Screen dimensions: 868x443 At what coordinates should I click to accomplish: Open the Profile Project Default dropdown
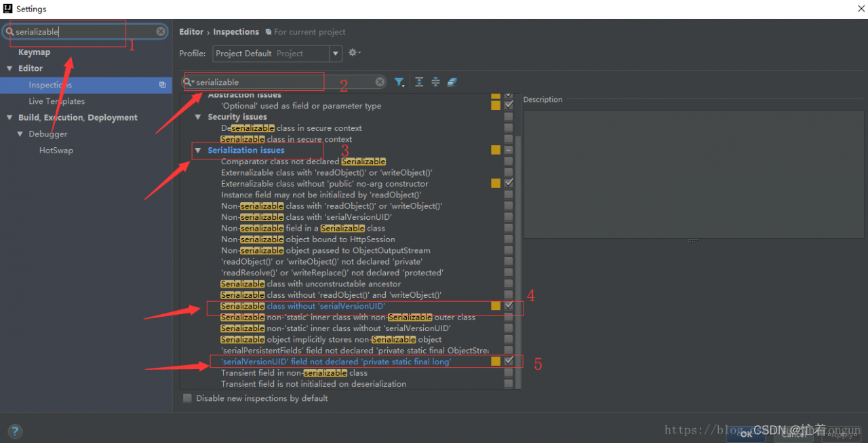pos(277,53)
